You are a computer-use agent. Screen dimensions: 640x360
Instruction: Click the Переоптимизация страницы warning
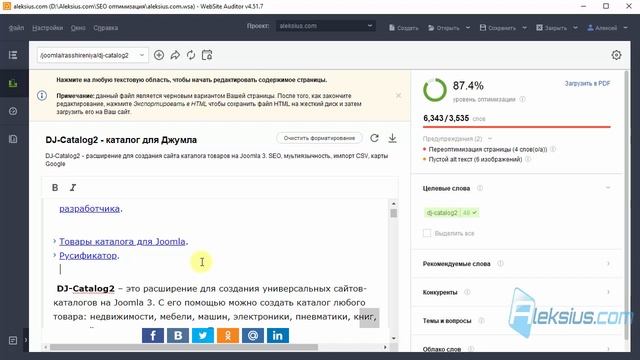click(487, 149)
